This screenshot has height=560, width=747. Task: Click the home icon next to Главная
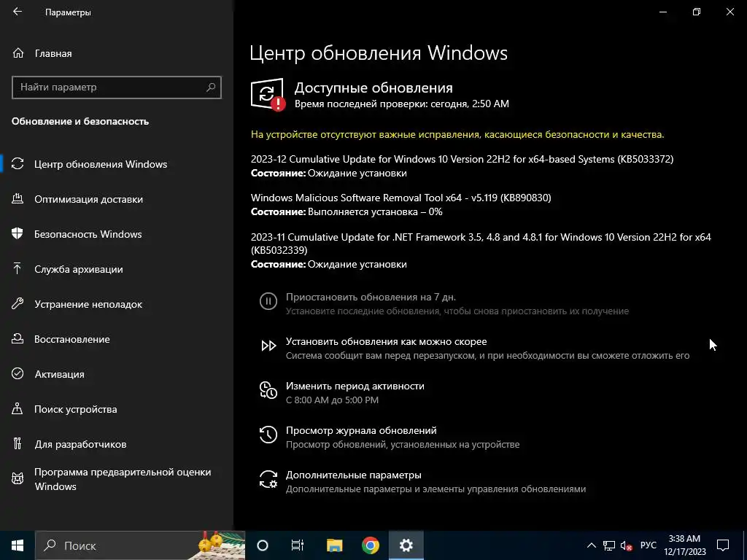coord(18,52)
